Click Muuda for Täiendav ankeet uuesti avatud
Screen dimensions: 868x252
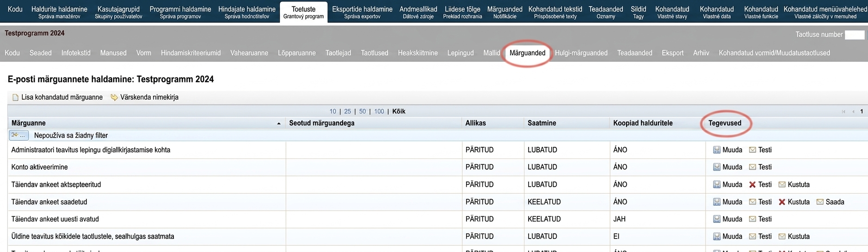pyautogui.click(x=727, y=219)
